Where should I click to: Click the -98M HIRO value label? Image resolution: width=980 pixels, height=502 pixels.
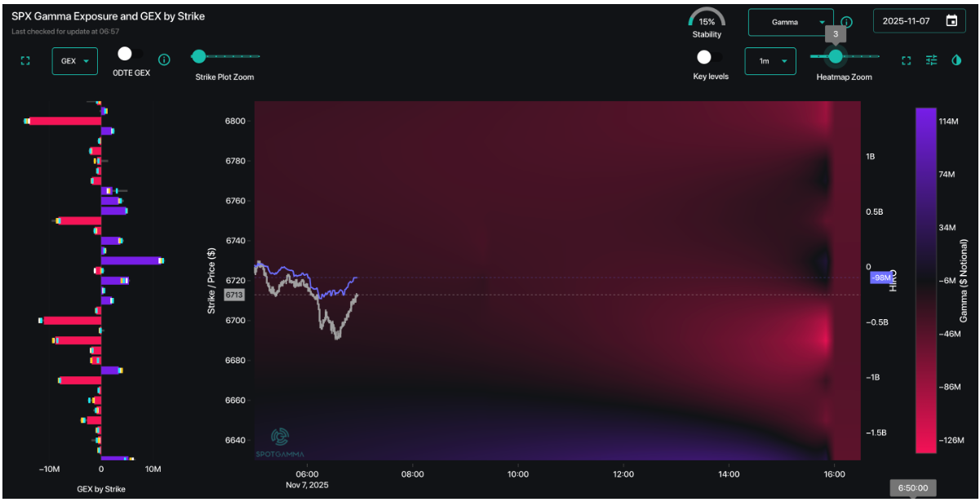[x=881, y=278]
